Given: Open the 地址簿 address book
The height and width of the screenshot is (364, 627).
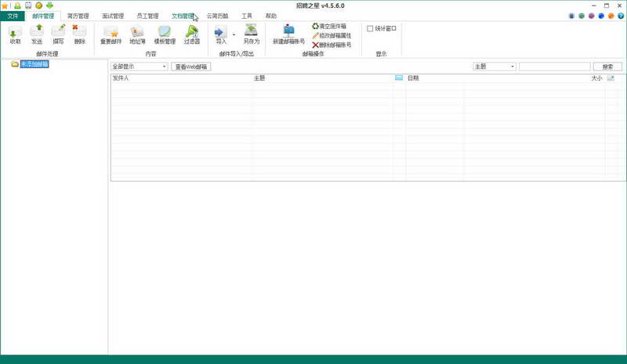Looking at the screenshot, I should (137, 34).
